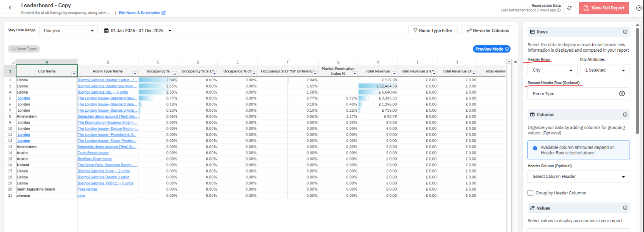The height and width of the screenshot is (232, 644).
Task: Click the Columns section info icon
Action: [624, 115]
